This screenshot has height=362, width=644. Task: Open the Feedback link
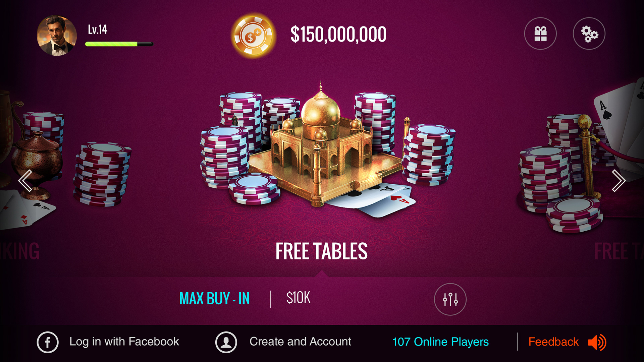[553, 342]
